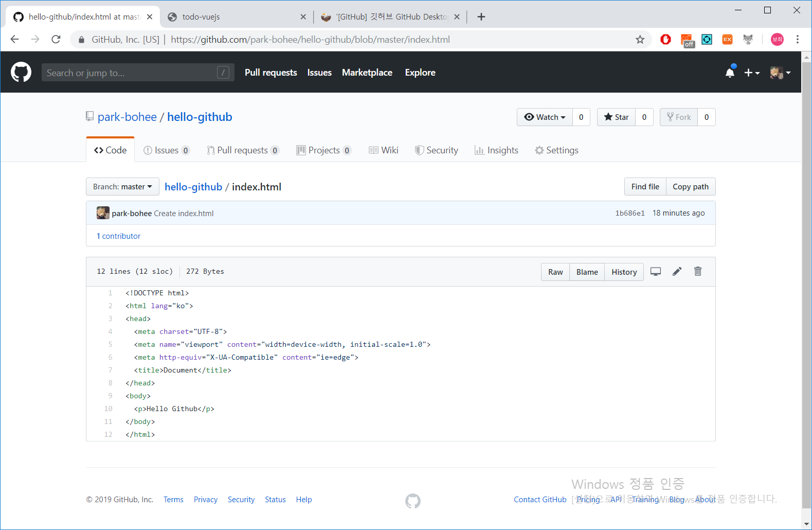Open commit 1b686e1 link
Image resolution: width=812 pixels, height=530 pixels.
tap(630, 213)
